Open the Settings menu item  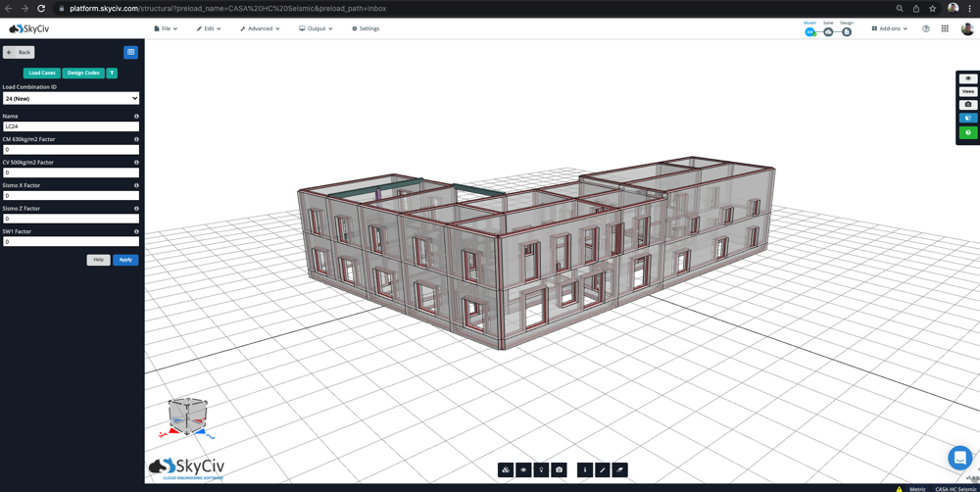[366, 28]
